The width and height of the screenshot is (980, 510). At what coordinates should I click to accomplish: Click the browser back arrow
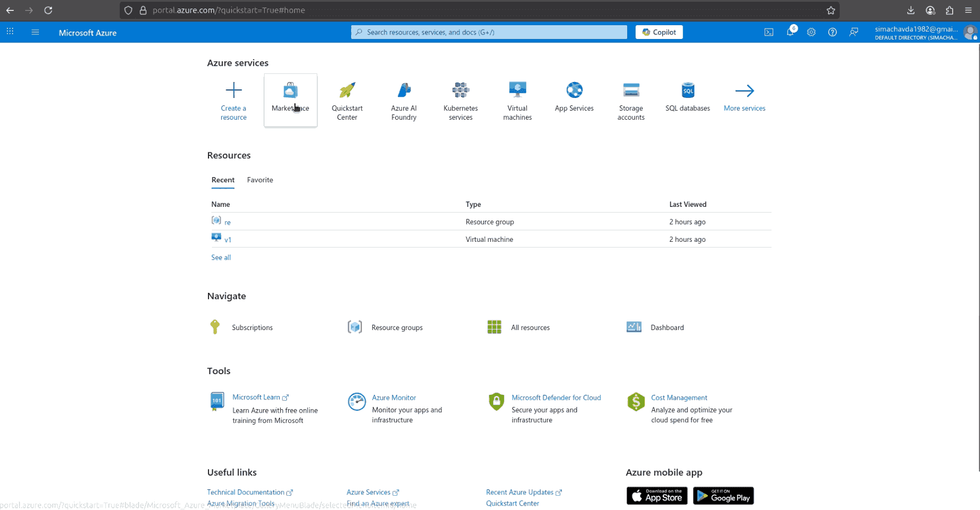tap(10, 10)
